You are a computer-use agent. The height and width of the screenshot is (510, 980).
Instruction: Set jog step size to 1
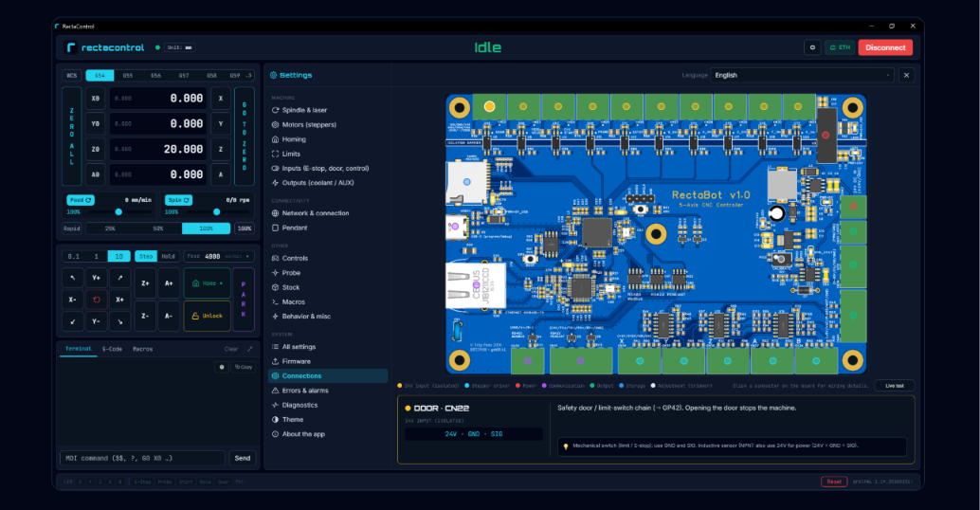click(97, 256)
